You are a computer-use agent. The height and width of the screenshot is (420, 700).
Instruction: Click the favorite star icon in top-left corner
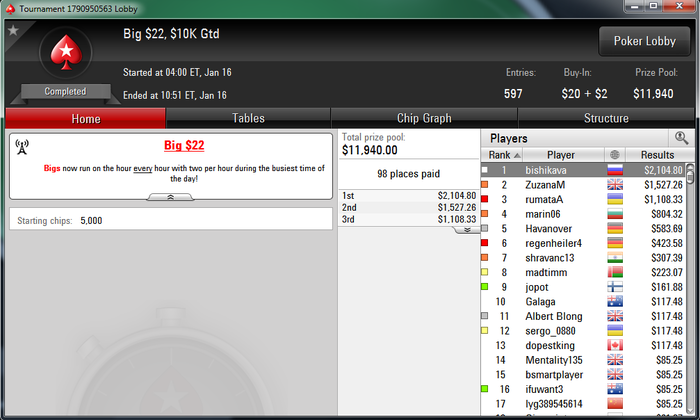pos(13,30)
